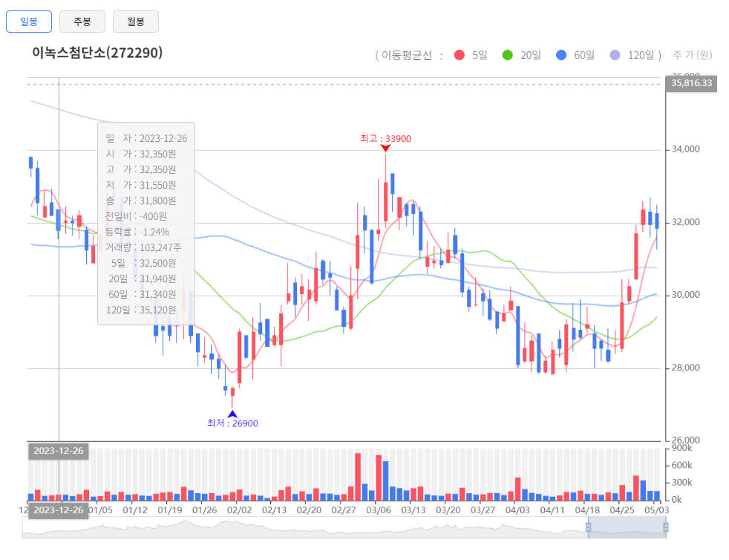
Task: Click the 60일 legend label
Action: coord(584,56)
